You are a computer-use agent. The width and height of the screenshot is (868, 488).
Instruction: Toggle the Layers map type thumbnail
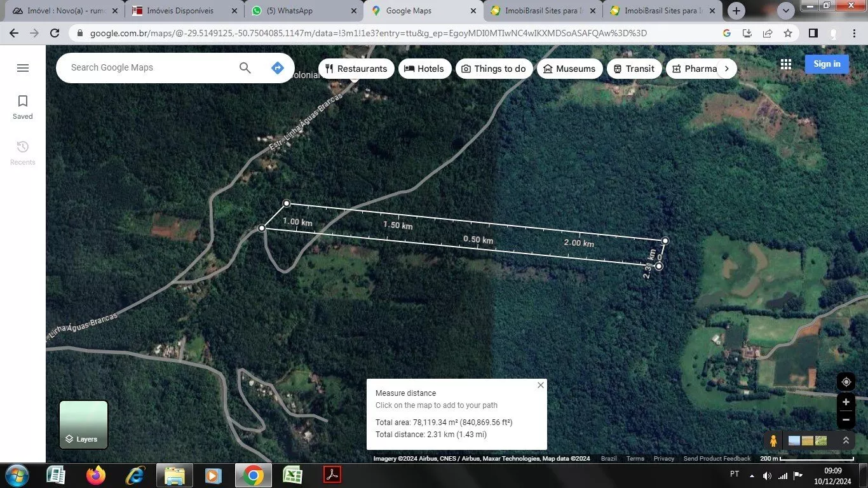click(x=83, y=424)
